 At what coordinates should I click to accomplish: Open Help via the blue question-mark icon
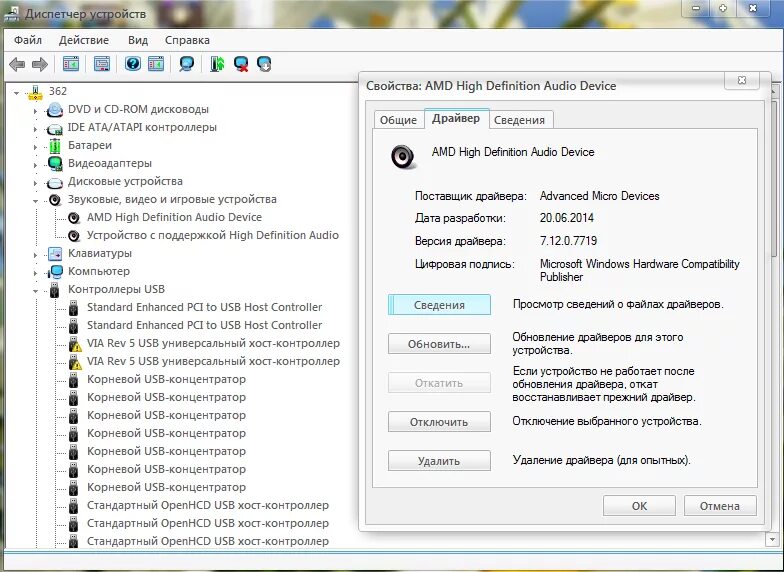click(132, 64)
